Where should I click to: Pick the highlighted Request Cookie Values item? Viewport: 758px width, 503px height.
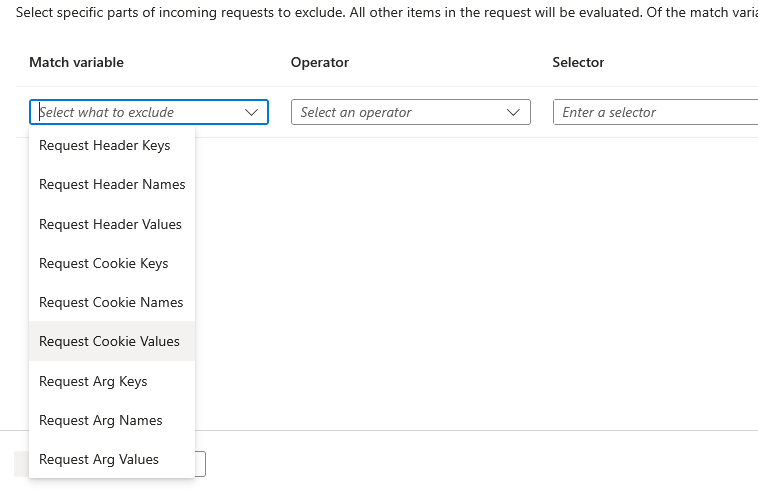[109, 341]
